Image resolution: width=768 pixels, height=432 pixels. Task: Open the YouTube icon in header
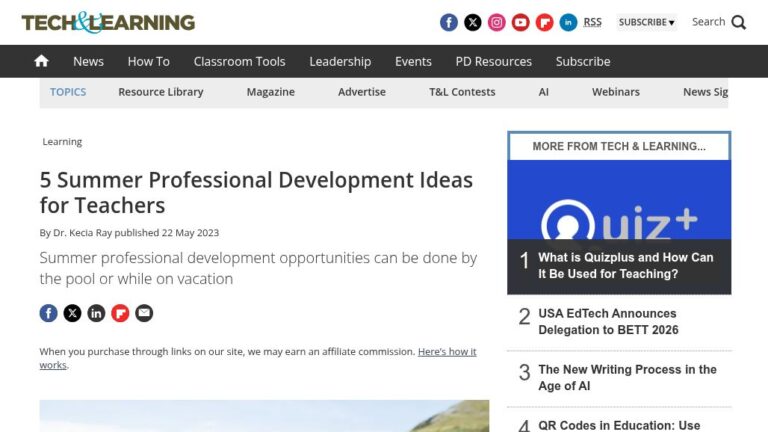click(521, 23)
